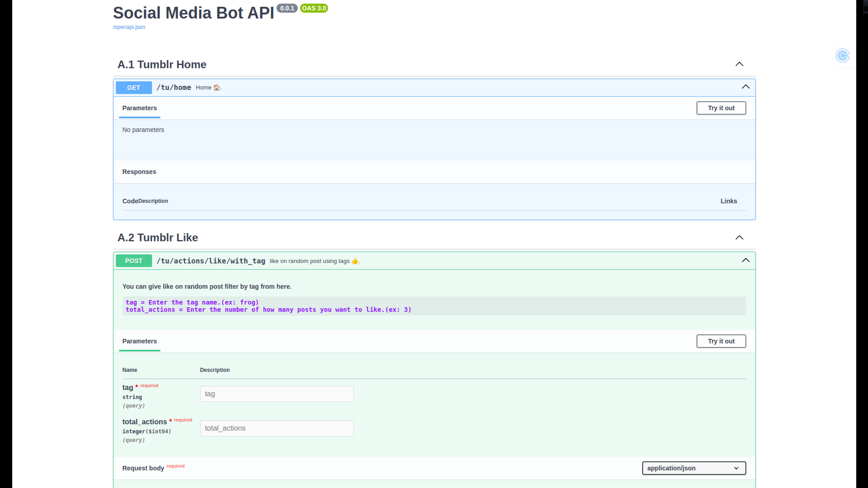Click the house emoji in GET summary
Screen dimensions: 868x488
click(217, 88)
